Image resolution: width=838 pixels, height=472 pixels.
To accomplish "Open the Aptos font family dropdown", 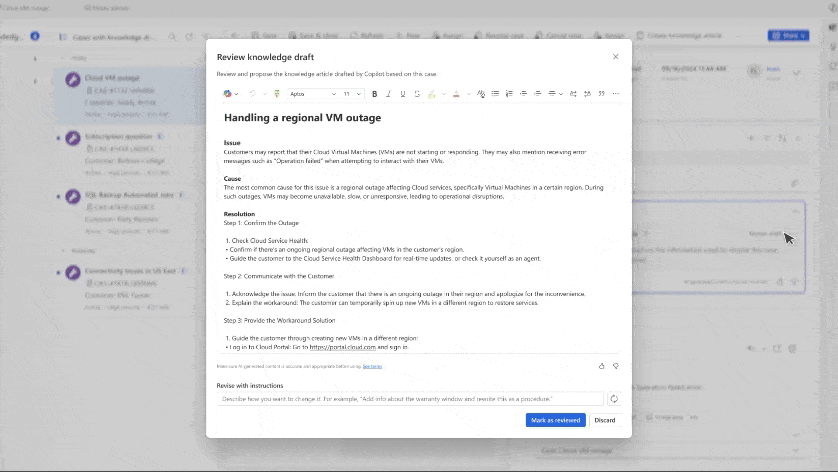I will click(x=312, y=94).
